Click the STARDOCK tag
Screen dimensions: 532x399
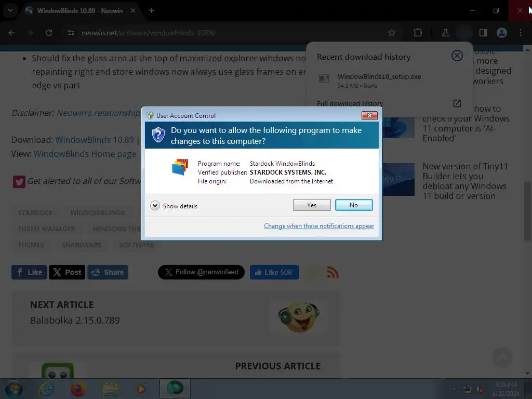click(36, 212)
